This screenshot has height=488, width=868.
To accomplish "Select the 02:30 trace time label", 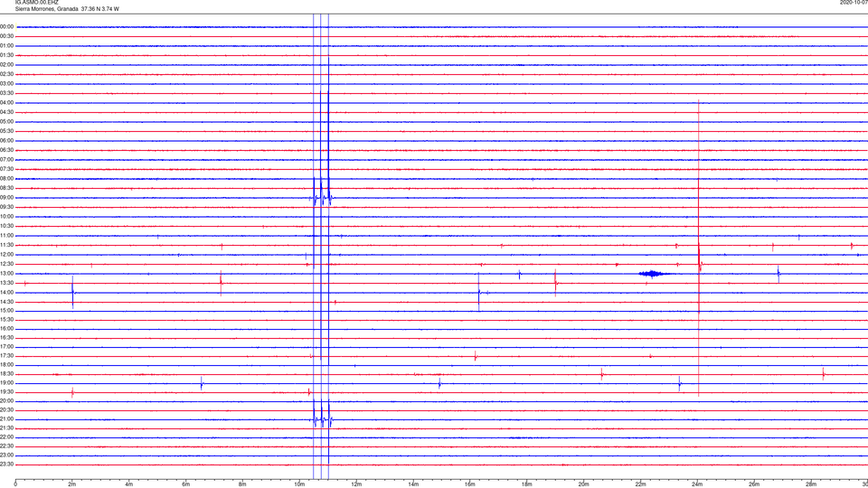I will tap(6, 74).
